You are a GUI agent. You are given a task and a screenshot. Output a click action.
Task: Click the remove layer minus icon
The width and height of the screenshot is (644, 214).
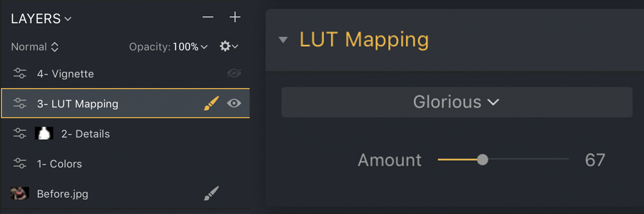coord(208,18)
